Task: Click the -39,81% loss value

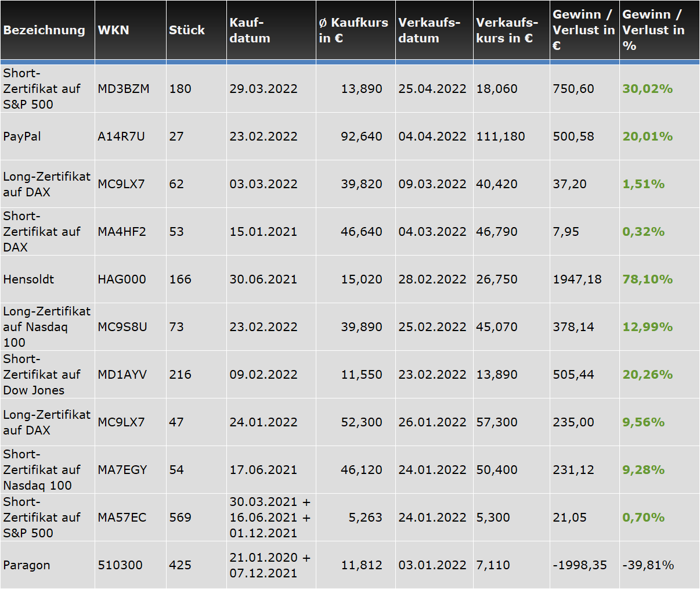Action: [648, 565]
